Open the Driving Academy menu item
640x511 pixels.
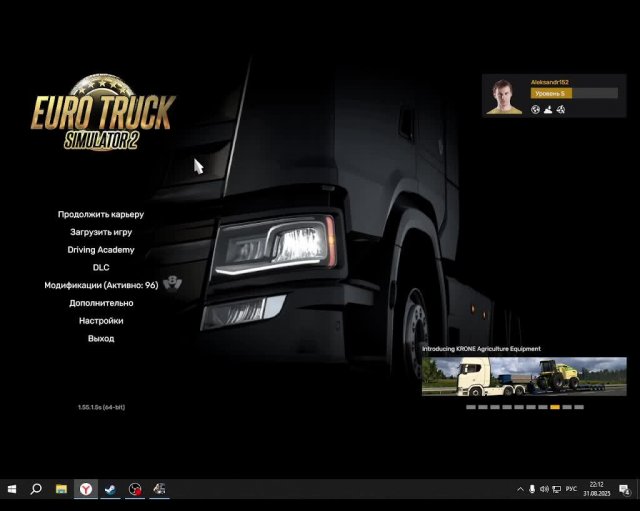click(x=101, y=250)
